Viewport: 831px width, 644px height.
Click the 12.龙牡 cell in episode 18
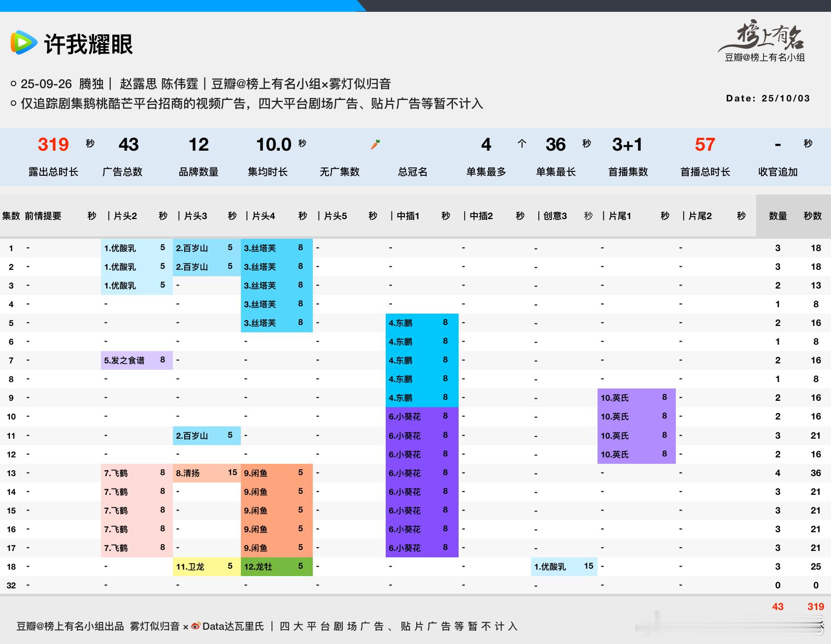tap(277, 567)
